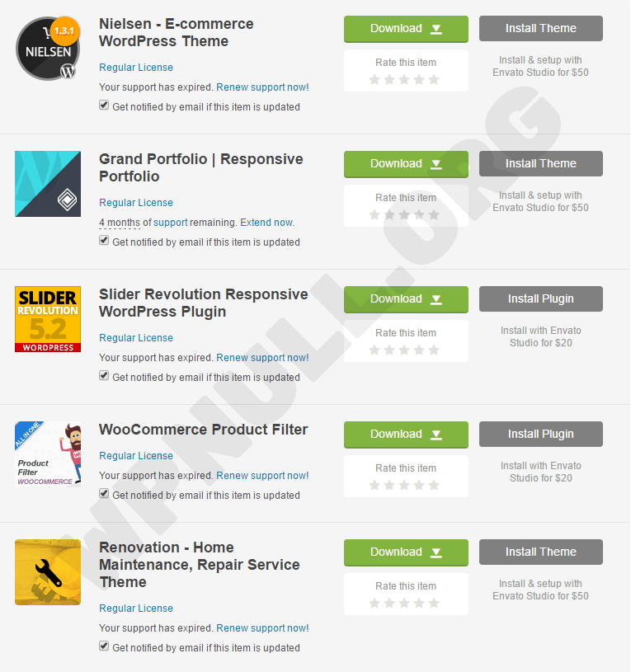The width and height of the screenshot is (631, 672).
Task: Toggle update notification checkbox for Grand Portfolio
Action: (x=104, y=241)
